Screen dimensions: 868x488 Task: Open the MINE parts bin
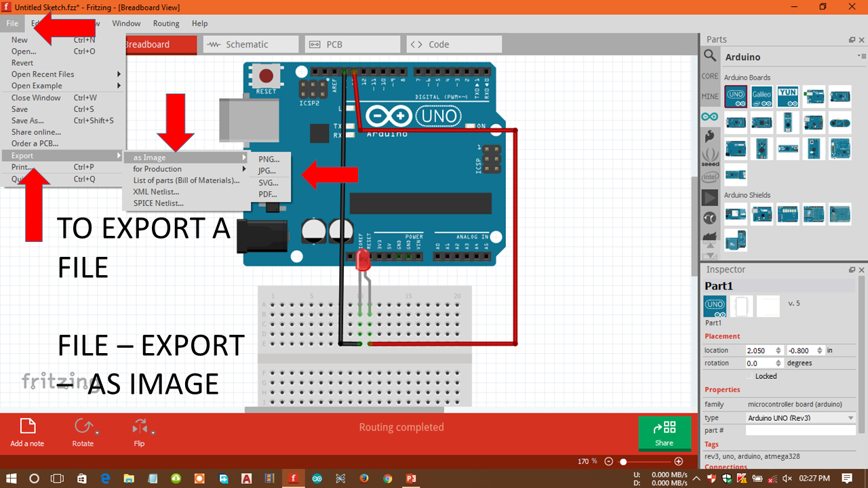pyautogui.click(x=709, y=97)
